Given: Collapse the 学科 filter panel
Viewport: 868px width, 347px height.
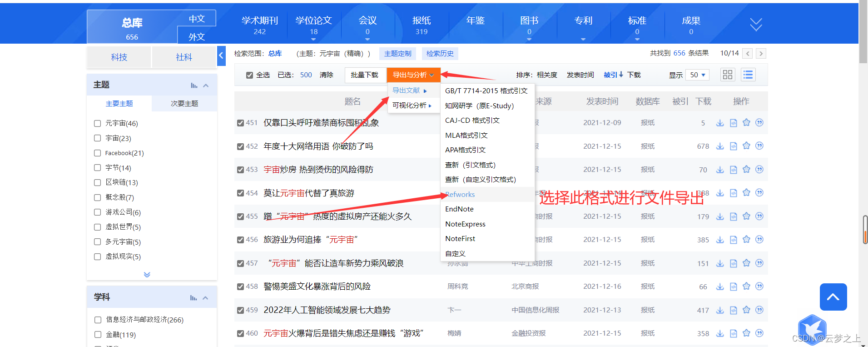Looking at the screenshot, I should coord(205,298).
